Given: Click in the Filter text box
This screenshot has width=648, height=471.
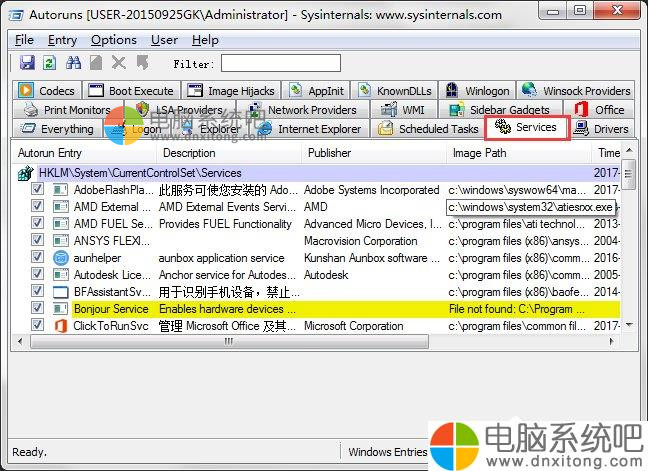Looking at the screenshot, I should pyautogui.click(x=281, y=63).
